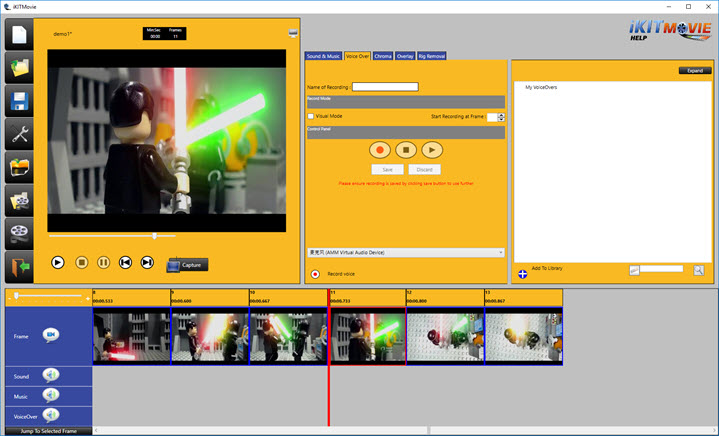
Task: Click the Jump To Selected Frame button
Action: [49, 431]
